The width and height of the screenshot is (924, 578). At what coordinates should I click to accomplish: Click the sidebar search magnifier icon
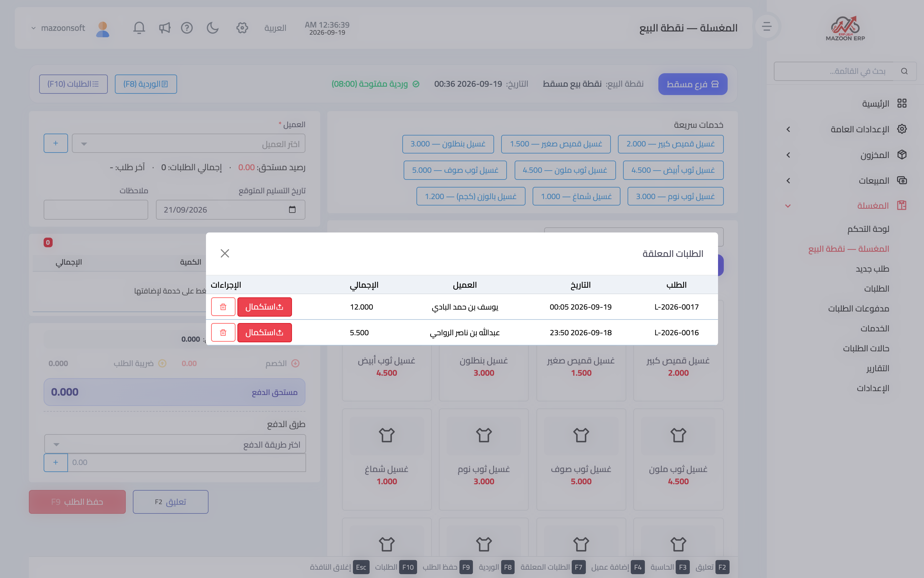pyautogui.click(x=904, y=71)
